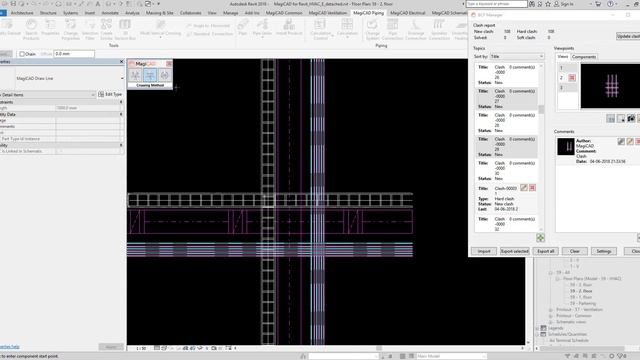The height and width of the screenshot is (360, 640).
Task: Select the Pipe drawing tool
Action: point(242,27)
